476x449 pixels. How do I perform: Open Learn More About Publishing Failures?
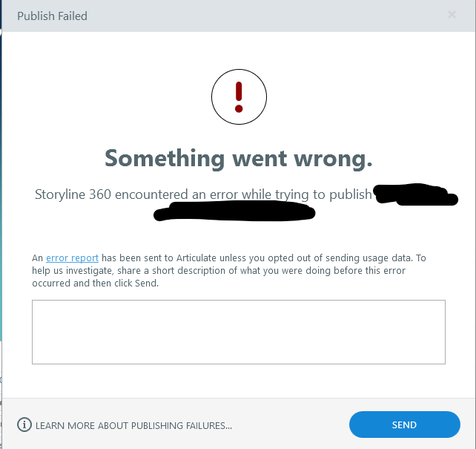click(x=133, y=425)
